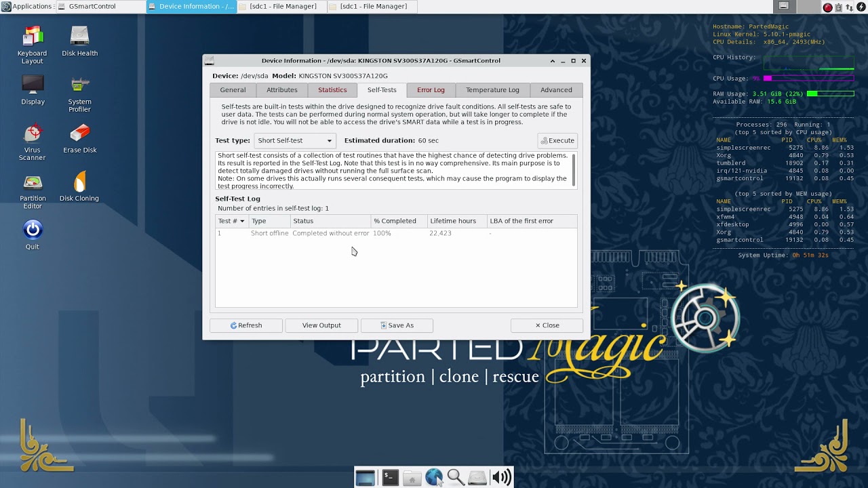This screenshot has width=868, height=488.
Task: Click 'Number of entries in self-test log: 1'
Action: 273,208
